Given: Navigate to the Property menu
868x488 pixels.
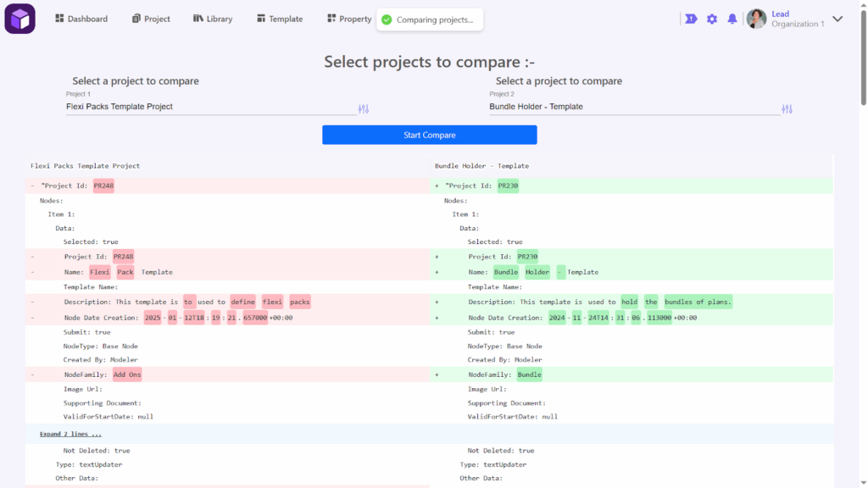Looking at the screenshot, I should 349,19.
